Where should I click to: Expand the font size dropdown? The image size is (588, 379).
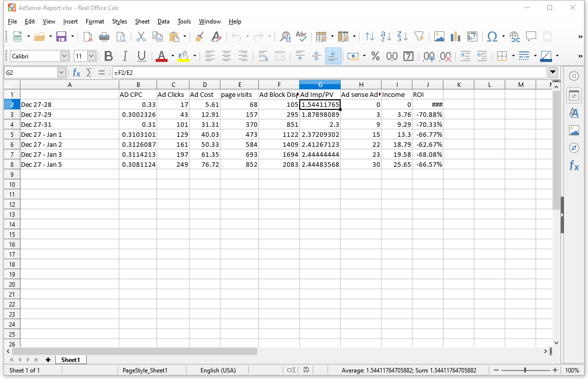coord(91,56)
